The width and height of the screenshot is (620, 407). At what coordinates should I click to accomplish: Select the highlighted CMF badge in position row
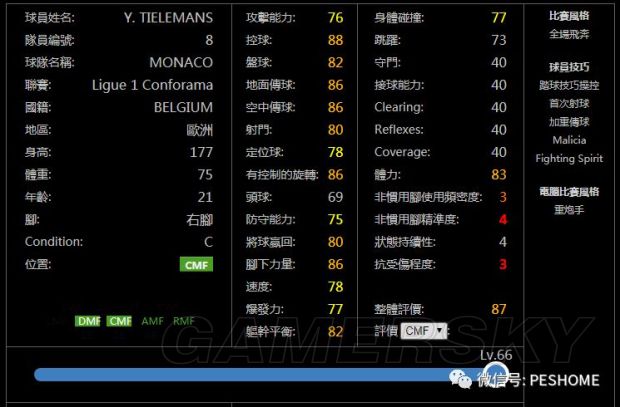120,321
